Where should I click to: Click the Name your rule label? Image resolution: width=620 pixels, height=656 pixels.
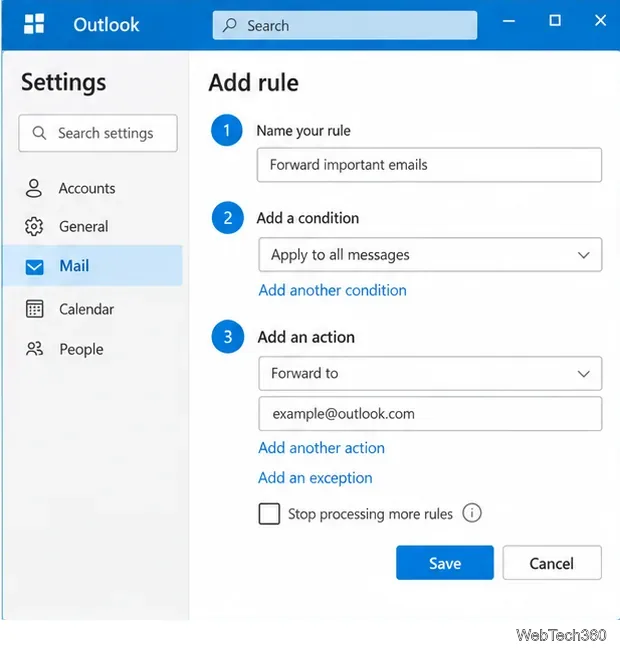tap(304, 131)
